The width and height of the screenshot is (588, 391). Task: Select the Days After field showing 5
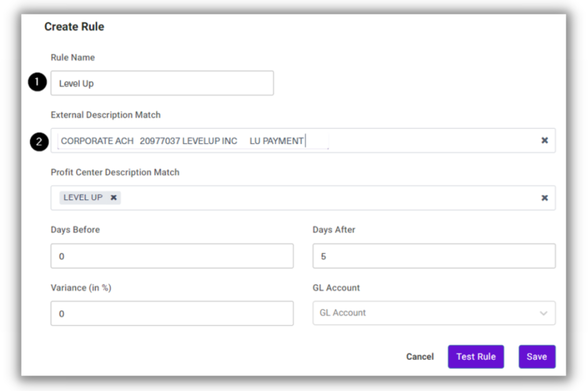point(434,256)
